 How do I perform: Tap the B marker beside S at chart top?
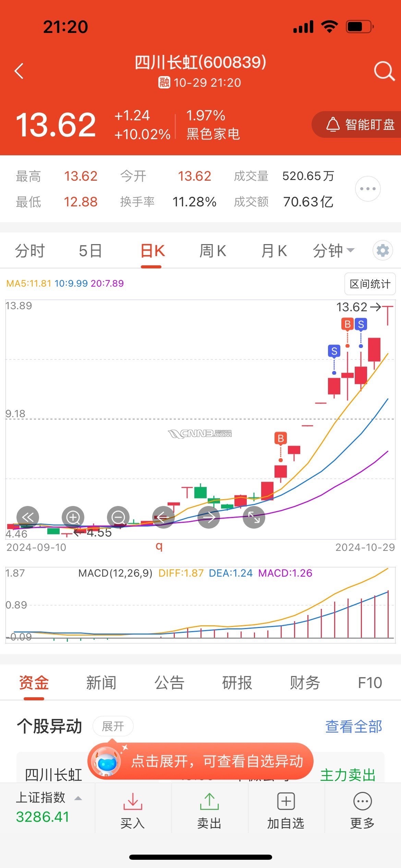pos(348,324)
